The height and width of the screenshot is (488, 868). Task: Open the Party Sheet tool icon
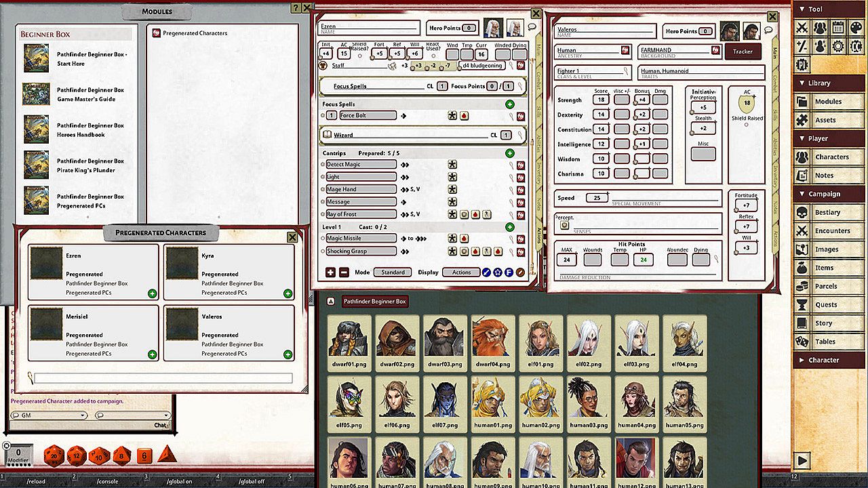coord(820,28)
